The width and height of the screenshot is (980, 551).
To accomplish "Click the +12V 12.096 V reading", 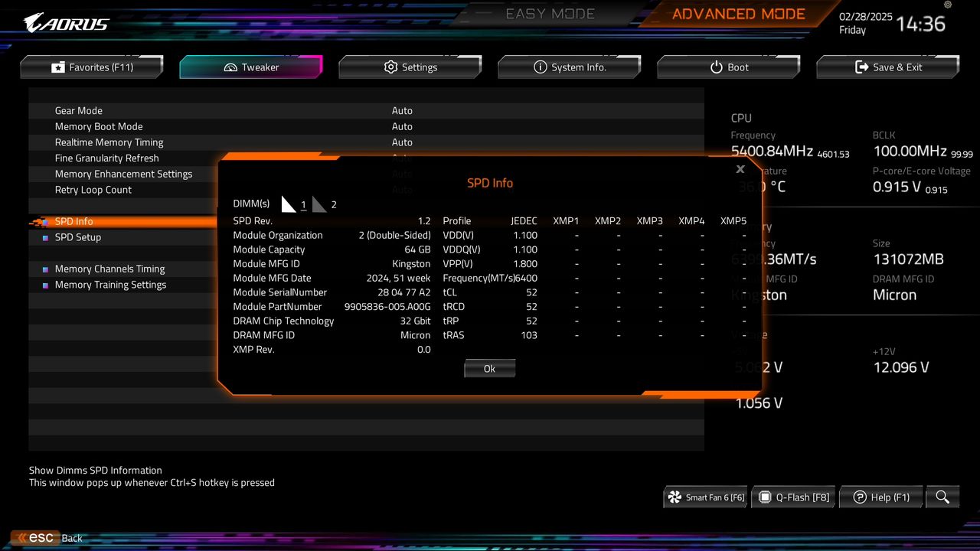I will [901, 367].
